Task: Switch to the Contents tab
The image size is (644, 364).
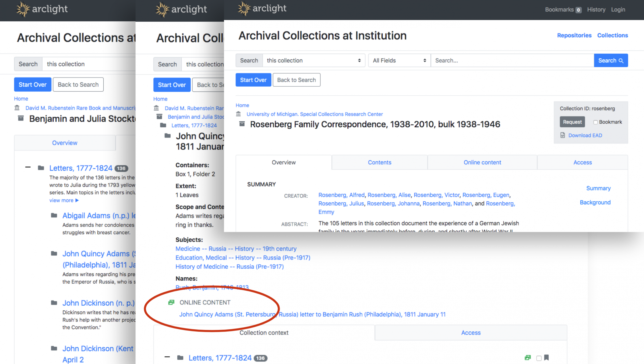Action: click(380, 162)
